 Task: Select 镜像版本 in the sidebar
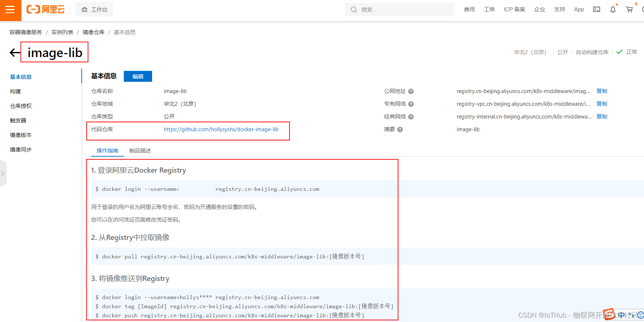click(x=21, y=135)
